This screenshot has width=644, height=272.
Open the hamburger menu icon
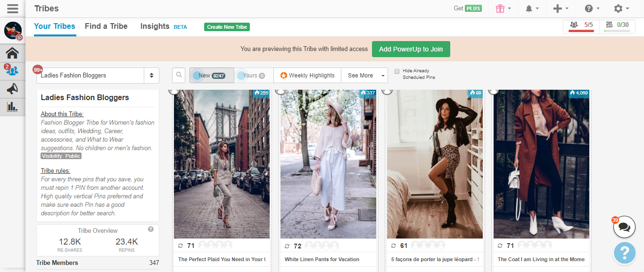click(12, 8)
